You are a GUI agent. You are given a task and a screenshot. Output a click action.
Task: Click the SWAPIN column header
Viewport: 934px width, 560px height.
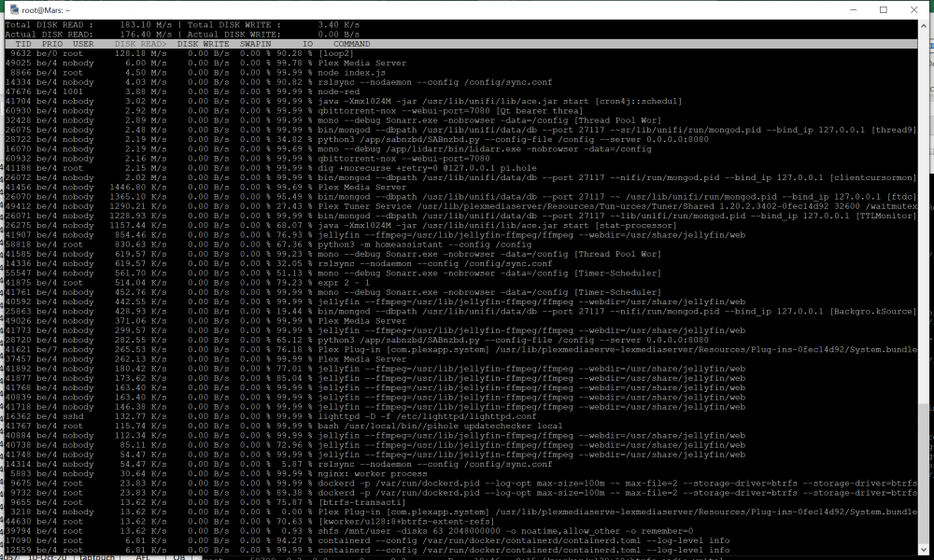[x=256, y=44]
